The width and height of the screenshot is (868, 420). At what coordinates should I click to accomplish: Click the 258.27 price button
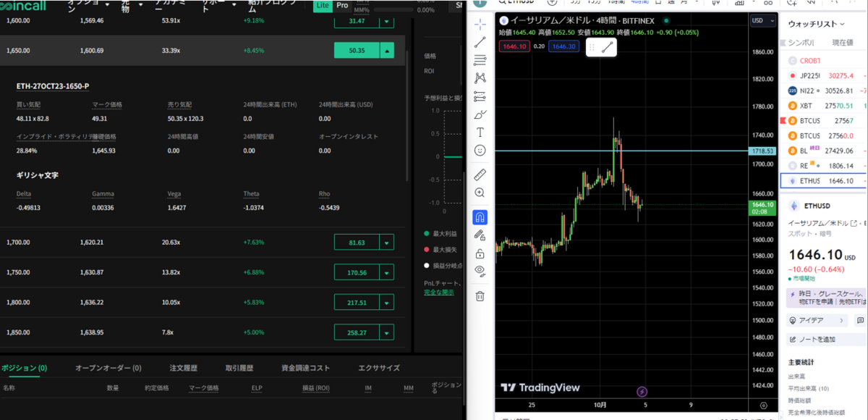click(x=357, y=332)
